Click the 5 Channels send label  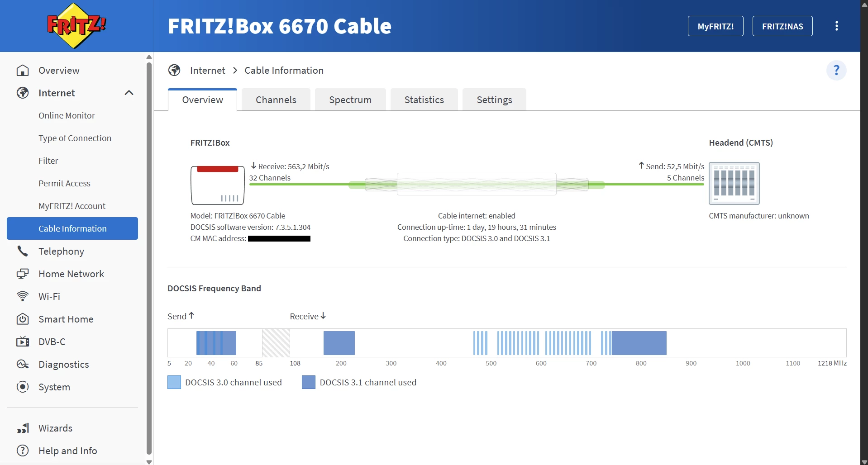(x=686, y=178)
